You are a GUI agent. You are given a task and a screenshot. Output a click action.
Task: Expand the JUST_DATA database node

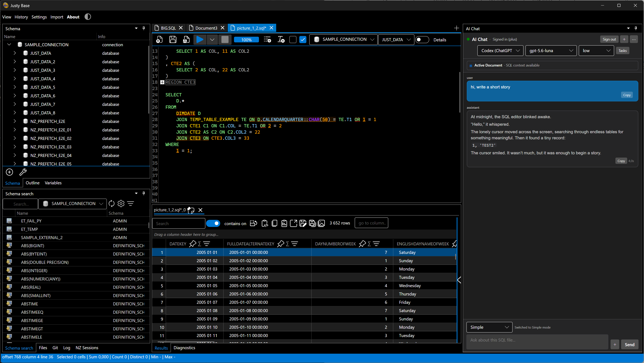pyautogui.click(x=15, y=53)
